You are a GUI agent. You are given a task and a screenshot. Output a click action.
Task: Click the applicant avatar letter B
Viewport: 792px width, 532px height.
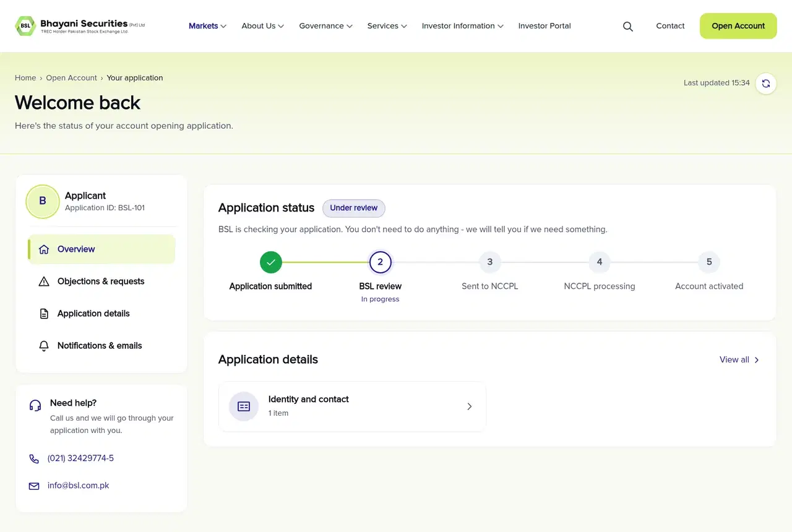[43, 201]
